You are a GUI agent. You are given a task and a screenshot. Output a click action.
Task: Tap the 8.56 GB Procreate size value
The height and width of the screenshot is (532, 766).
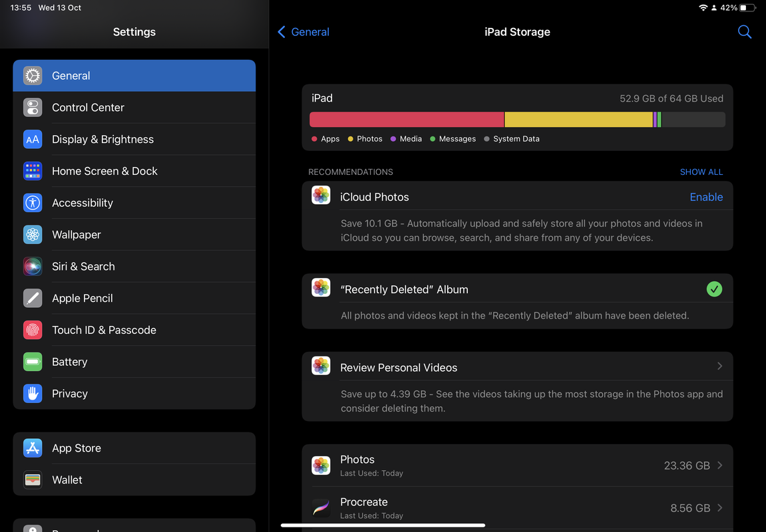point(689,508)
